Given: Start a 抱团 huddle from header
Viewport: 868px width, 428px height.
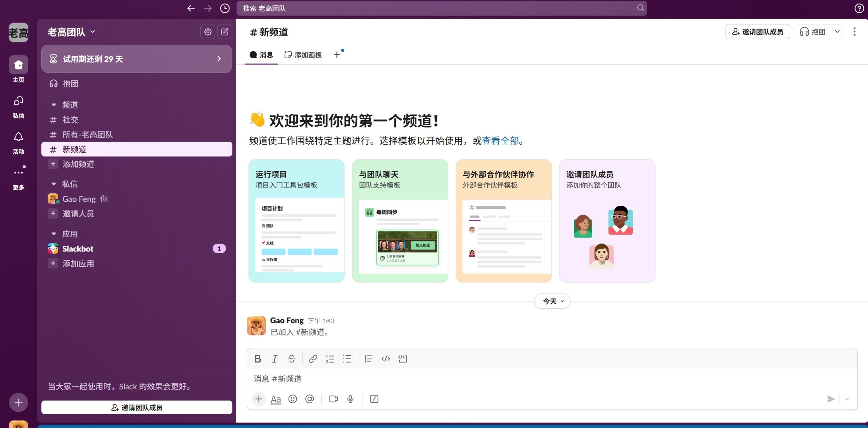Looking at the screenshot, I should point(813,32).
